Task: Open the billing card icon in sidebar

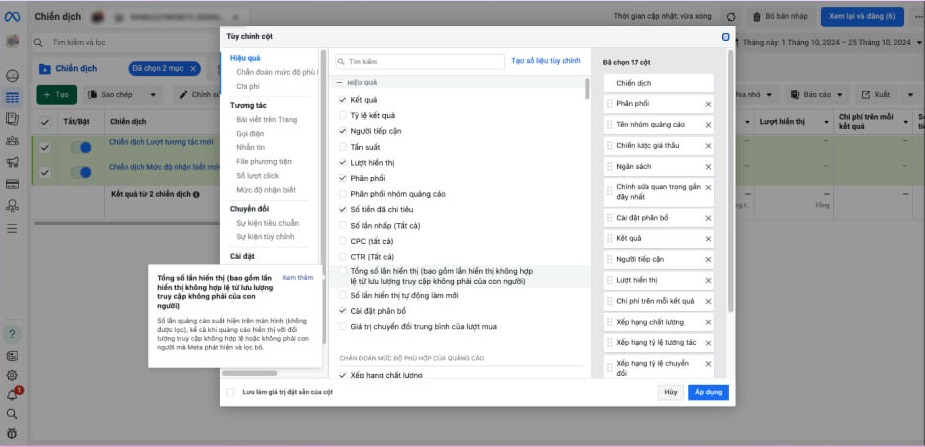Action: click(x=12, y=184)
